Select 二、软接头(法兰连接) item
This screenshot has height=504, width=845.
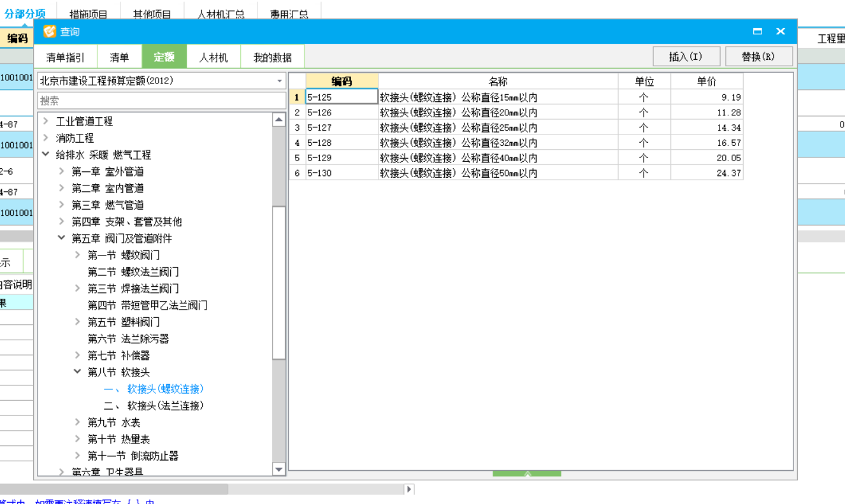pyautogui.click(x=154, y=405)
